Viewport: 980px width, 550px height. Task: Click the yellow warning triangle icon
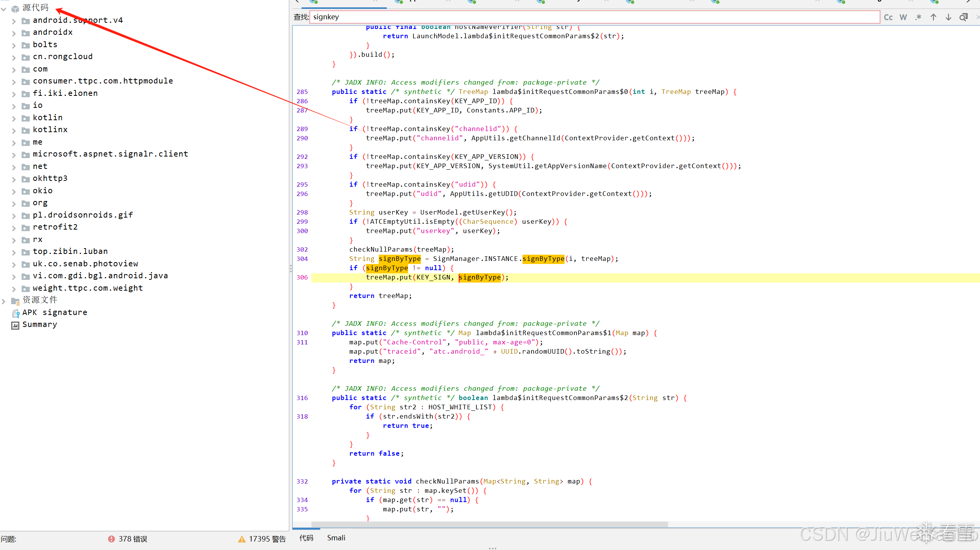click(x=242, y=539)
